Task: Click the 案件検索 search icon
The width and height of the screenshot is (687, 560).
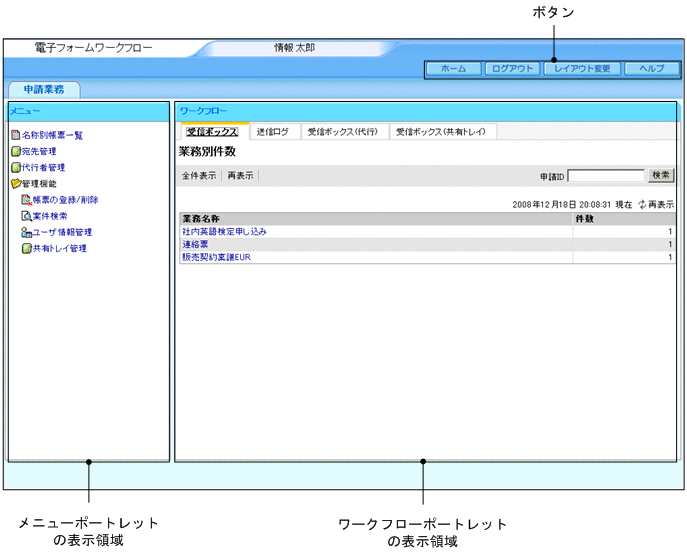Action: pos(26,216)
